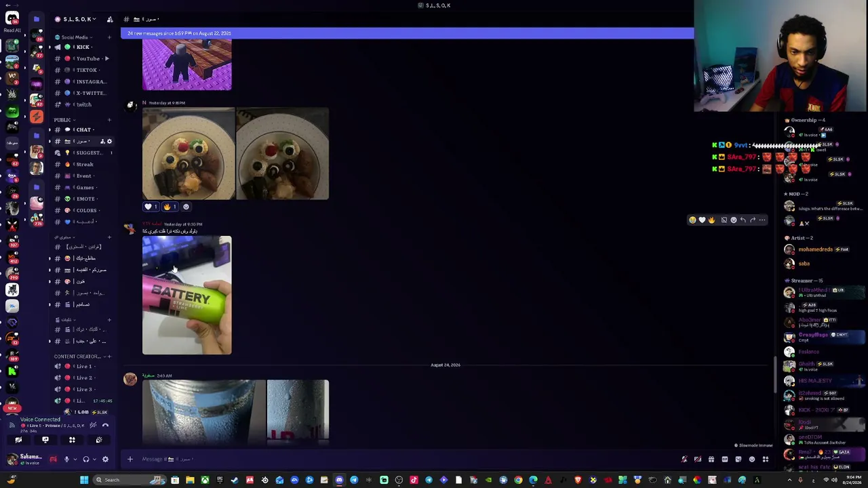Viewport: 868px width, 488px height.
Task: Open the soundboard in voice panel
Action: pyautogui.click(x=98, y=440)
